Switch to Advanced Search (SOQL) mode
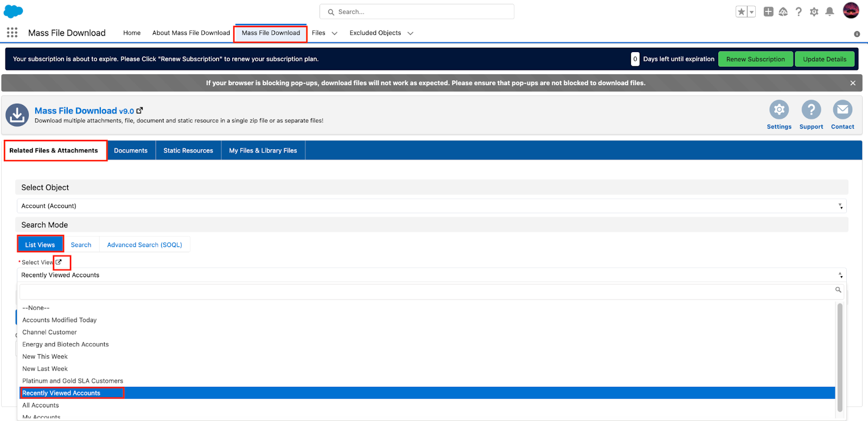 click(x=145, y=245)
